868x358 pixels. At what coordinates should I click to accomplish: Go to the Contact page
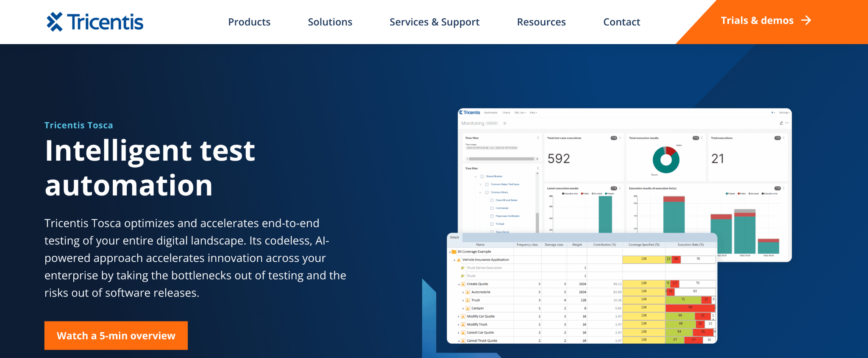coord(622,22)
